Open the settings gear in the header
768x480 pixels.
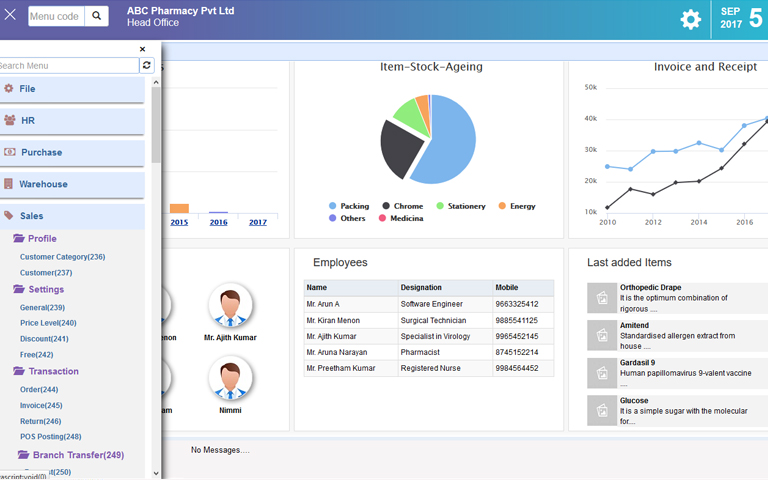tap(691, 20)
